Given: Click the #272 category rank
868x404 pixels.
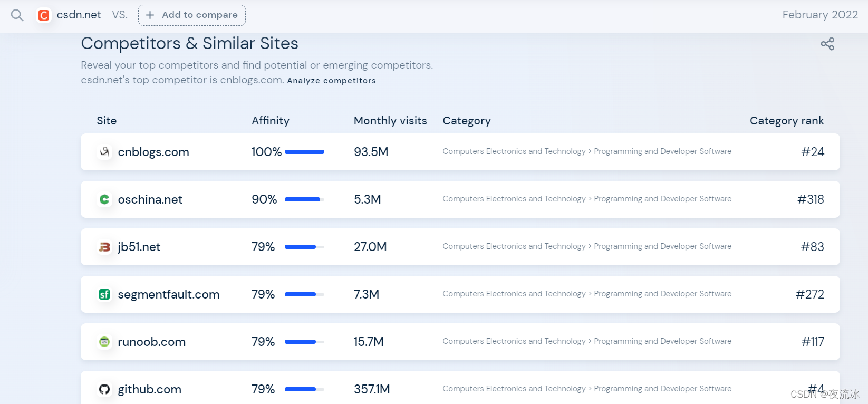Looking at the screenshot, I should click(x=810, y=294).
